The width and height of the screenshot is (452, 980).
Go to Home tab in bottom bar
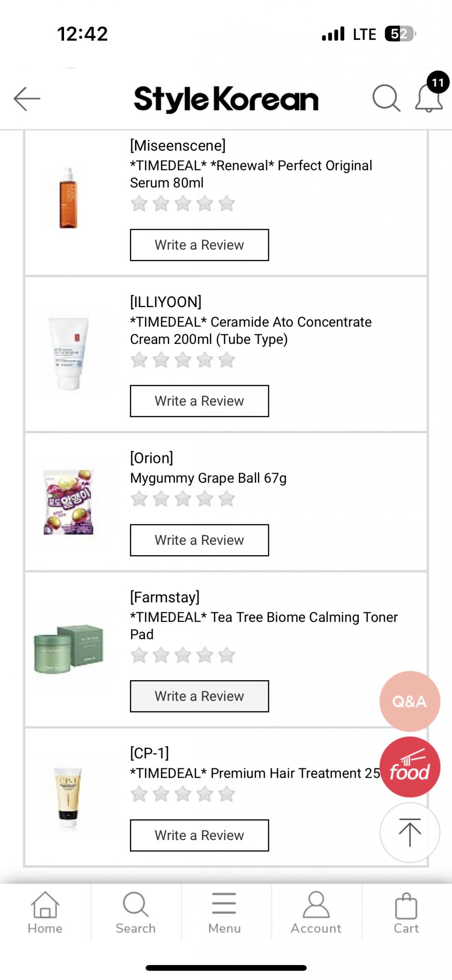click(45, 912)
